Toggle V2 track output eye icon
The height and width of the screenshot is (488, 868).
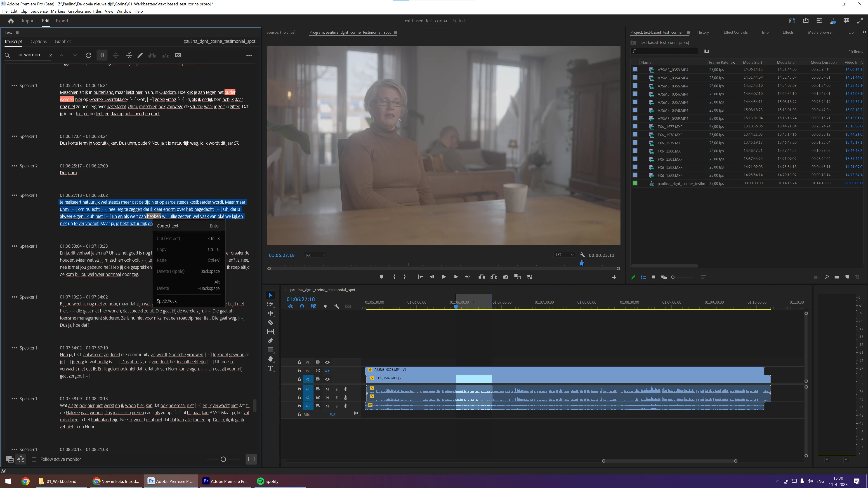coord(327,371)
